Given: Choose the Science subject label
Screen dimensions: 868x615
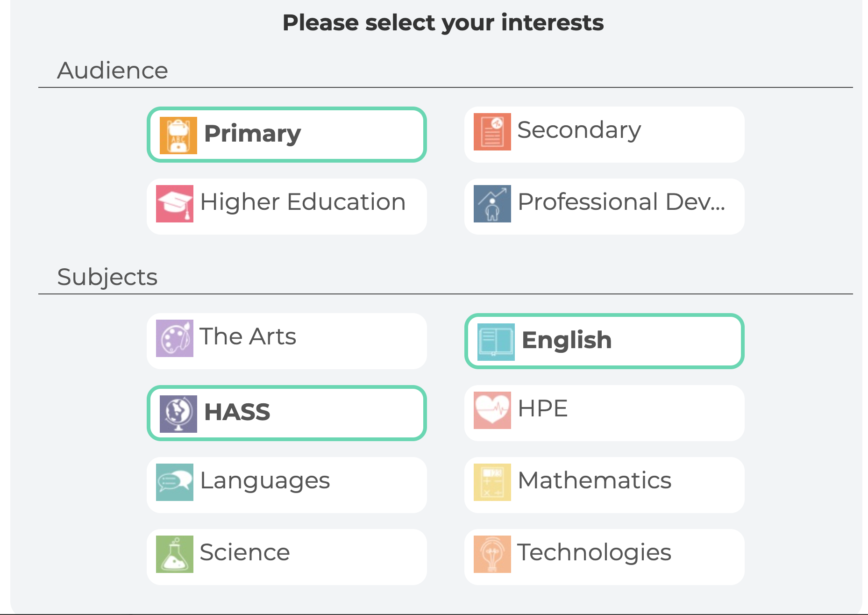Looking at the screenshot, I should click(x=244, y=552).
